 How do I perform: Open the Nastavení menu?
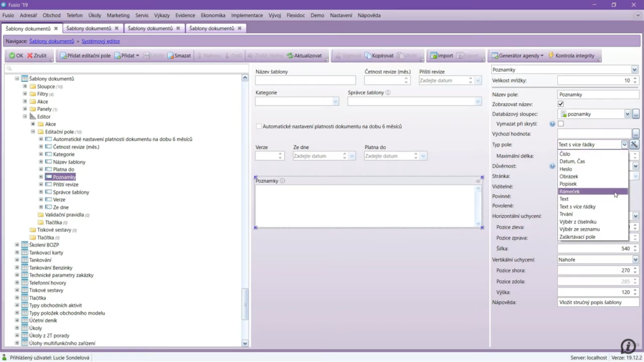coord(341,15)
